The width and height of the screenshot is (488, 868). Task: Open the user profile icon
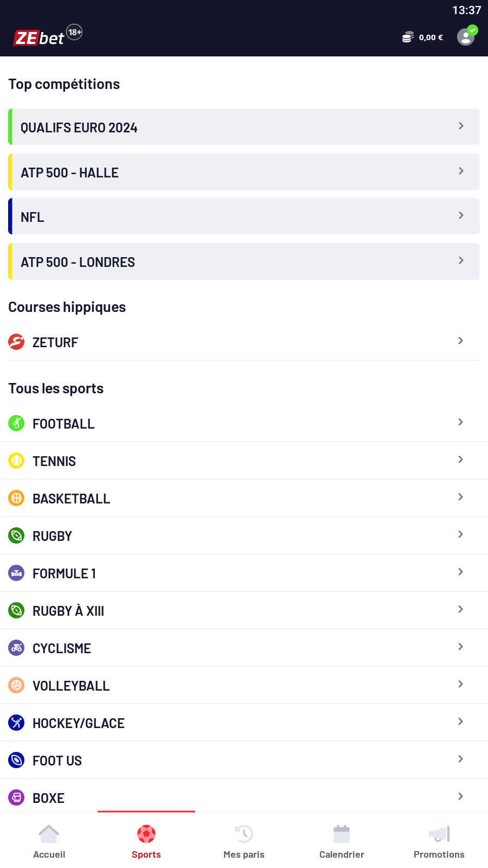[x=466, y=37]
